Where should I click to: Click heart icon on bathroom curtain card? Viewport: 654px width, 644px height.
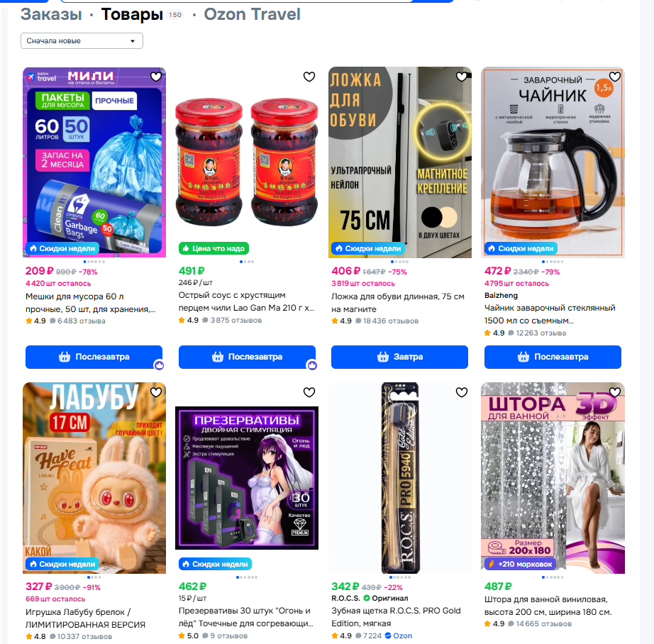(x=615, y=392)
